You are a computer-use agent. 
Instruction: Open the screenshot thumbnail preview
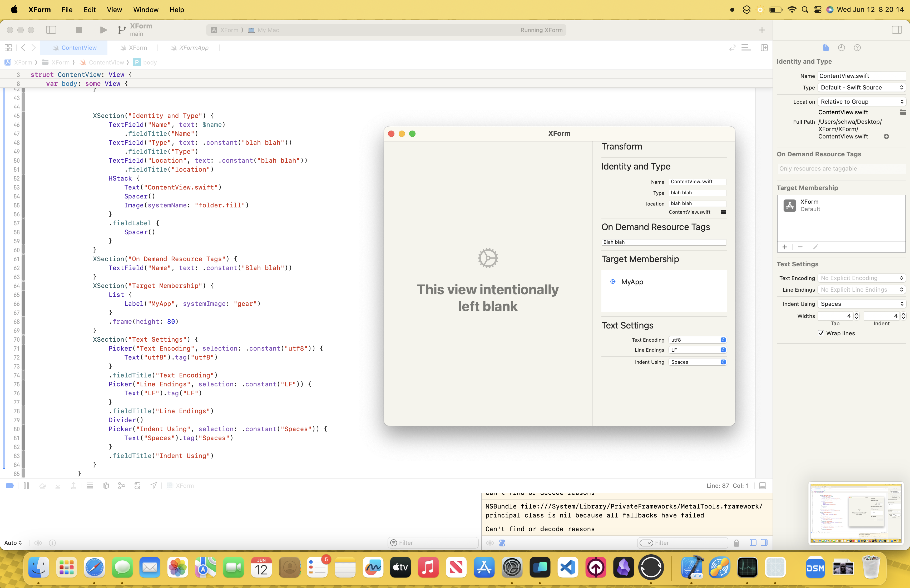(856, 513)
